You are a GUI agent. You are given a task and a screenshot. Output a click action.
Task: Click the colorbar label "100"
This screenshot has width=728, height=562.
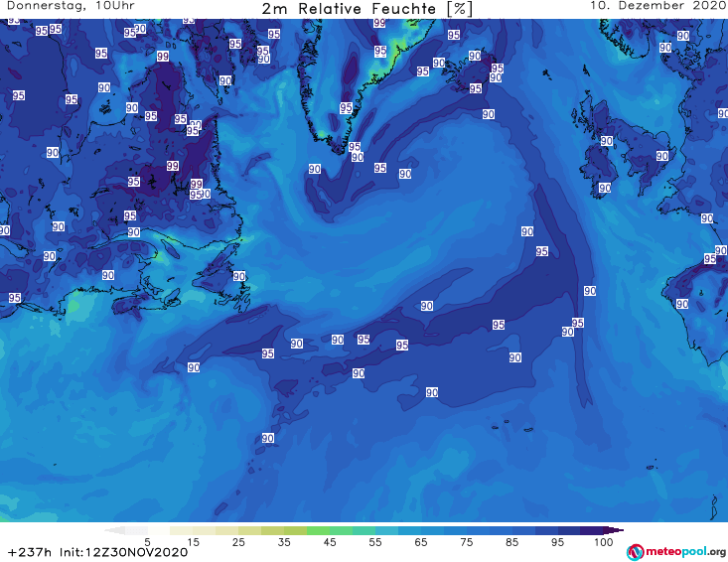(x=604, y=542)
